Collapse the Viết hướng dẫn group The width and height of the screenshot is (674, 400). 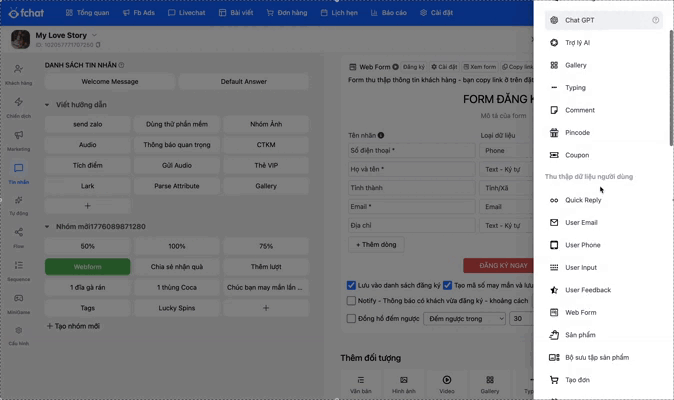coord(47,105)
